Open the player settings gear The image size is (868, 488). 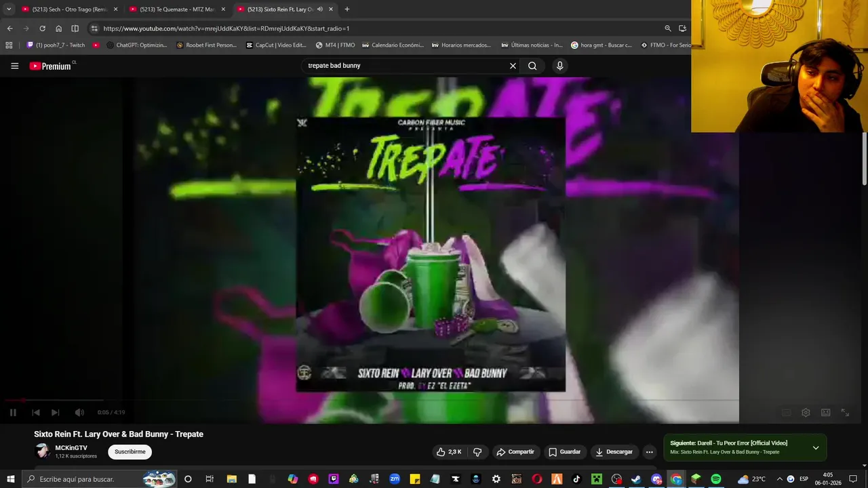click(806, 412)
